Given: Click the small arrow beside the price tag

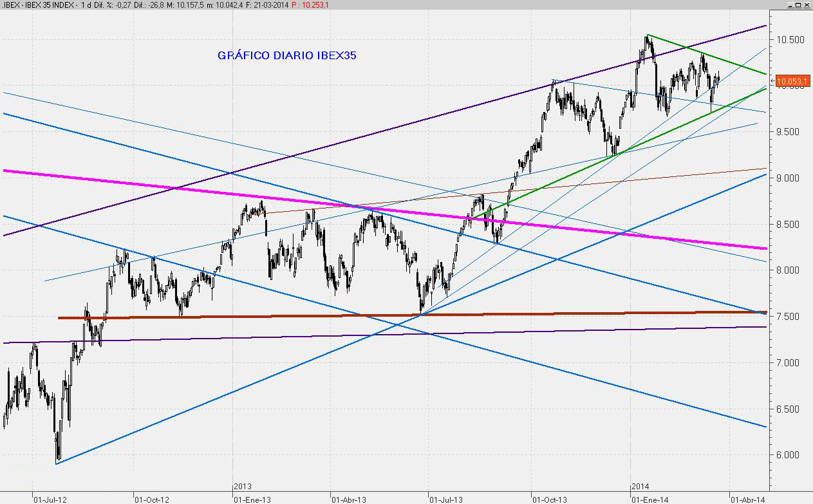Looking at the screenshot, I should click(772, 81).
